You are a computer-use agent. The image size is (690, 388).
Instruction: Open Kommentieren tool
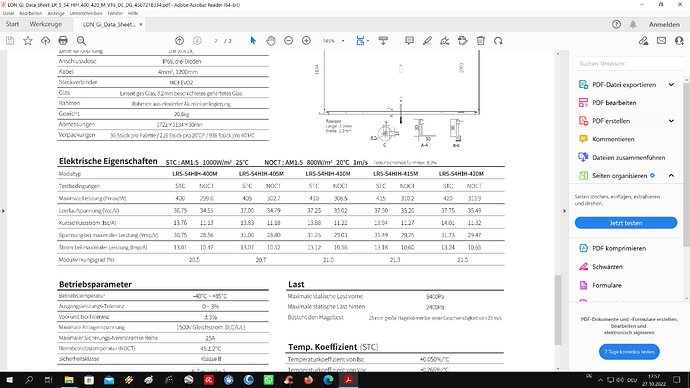coord(613,139)
